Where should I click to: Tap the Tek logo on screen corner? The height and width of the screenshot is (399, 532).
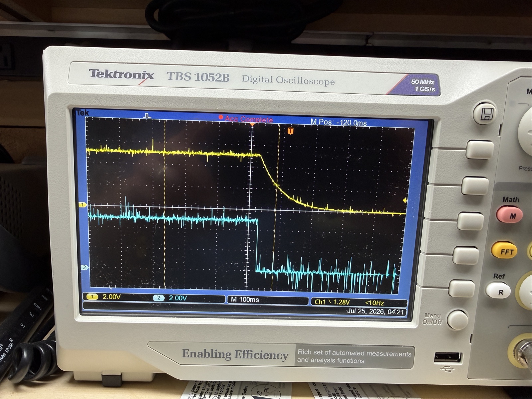click(82, 112)
